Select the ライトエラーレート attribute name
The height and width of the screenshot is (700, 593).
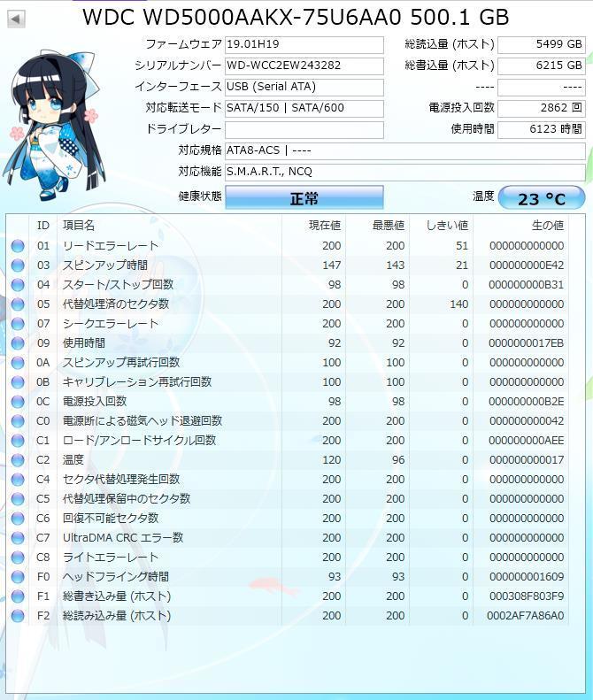coord(111,558)
